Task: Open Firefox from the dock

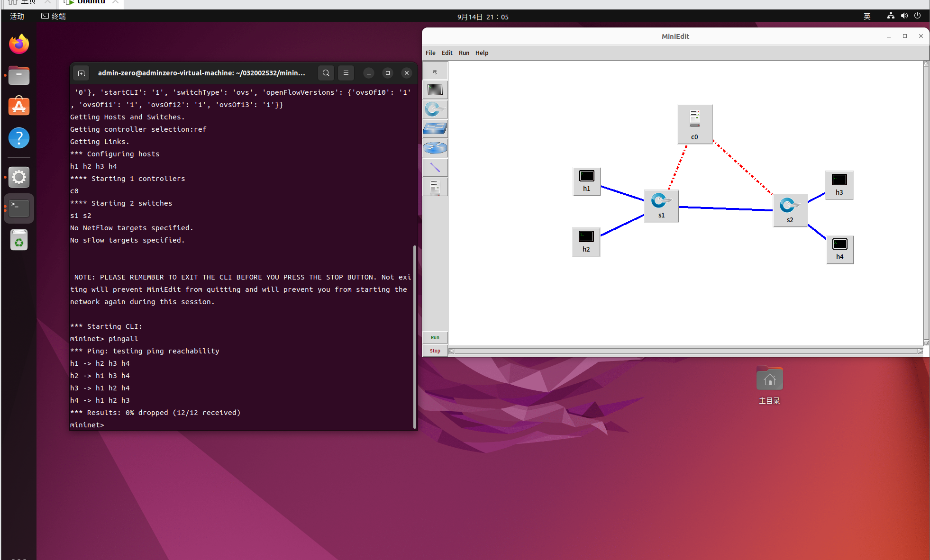Action: 19,45
